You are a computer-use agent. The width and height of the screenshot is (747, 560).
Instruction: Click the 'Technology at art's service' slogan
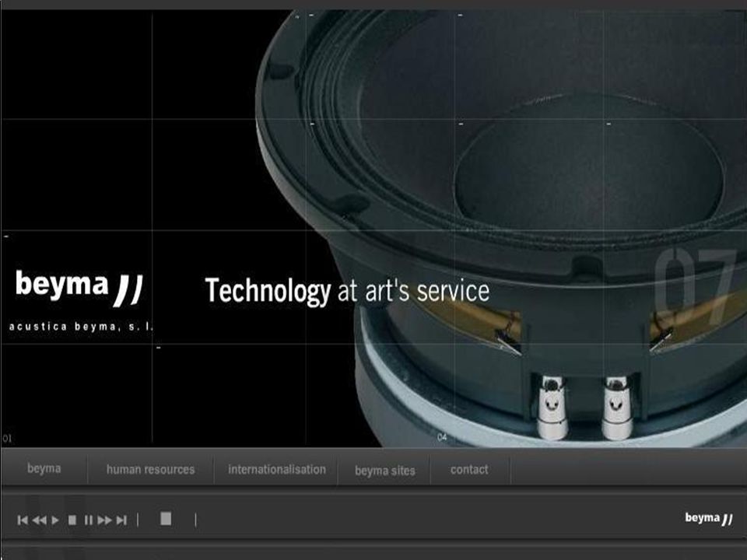pyautogui.click(x=347, y=291)
